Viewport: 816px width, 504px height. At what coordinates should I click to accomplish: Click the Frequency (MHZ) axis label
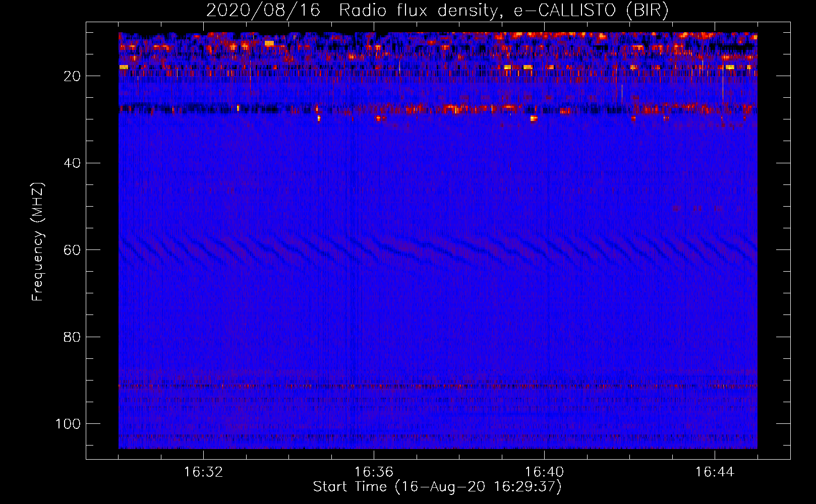coord(38,241)
